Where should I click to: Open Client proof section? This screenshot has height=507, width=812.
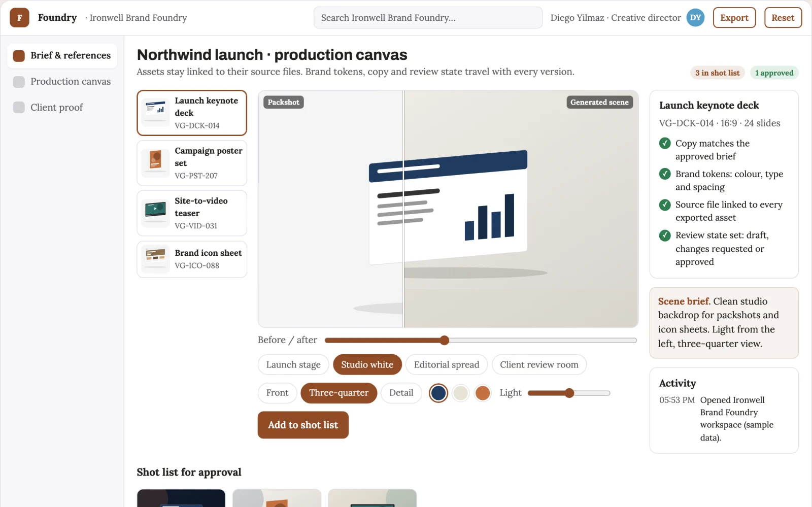coord(62,108)
